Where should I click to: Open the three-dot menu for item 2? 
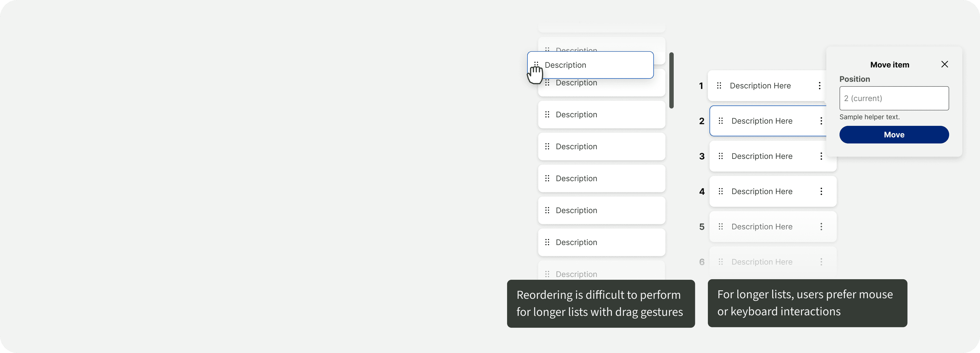pos(821,121)
